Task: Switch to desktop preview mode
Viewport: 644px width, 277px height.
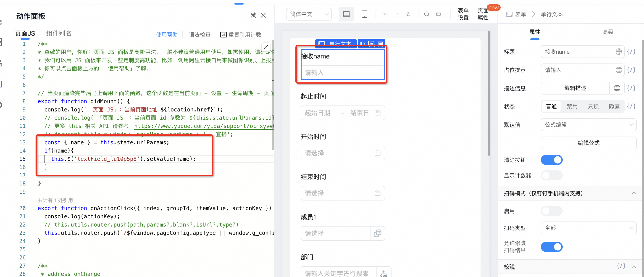Action: [346, 14]
